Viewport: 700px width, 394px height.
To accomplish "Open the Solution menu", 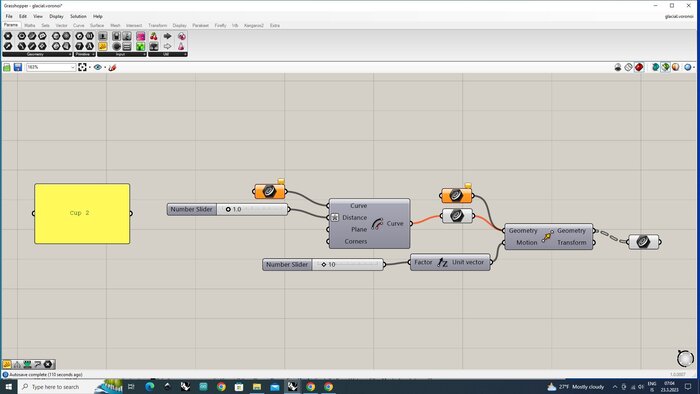I will (78, 16).
